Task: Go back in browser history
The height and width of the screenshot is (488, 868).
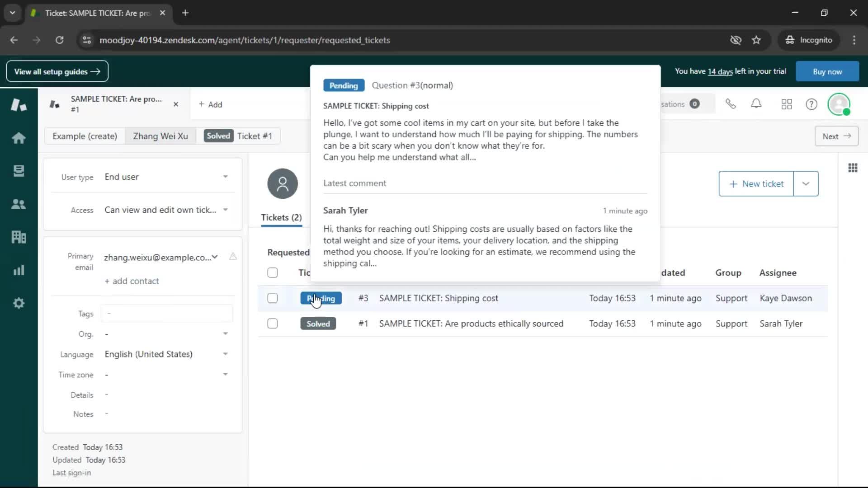Action: tap(14, 40)
